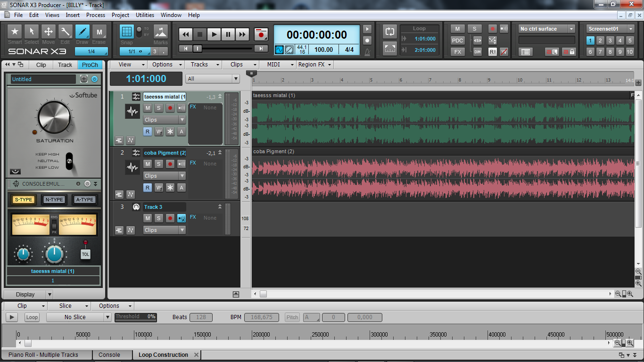644x362 pixels.
Task: Start playback with the Play button
Action: pyautogui.click(x=214, y=34)
